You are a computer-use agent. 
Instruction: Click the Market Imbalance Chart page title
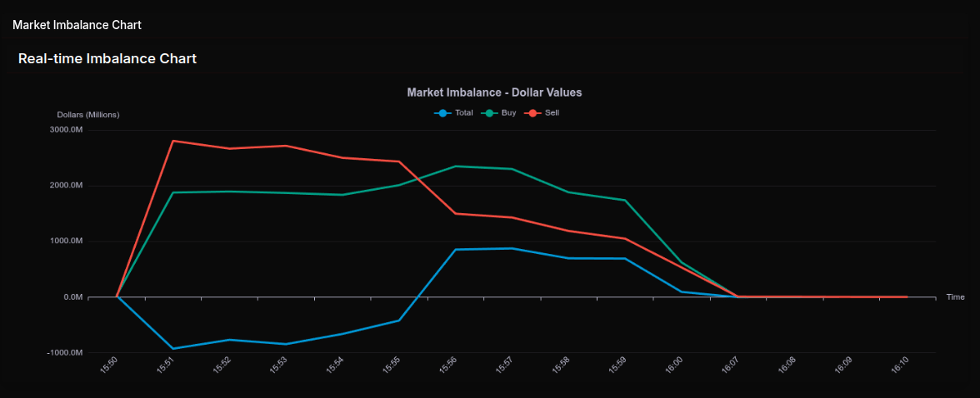coord(77,25)
